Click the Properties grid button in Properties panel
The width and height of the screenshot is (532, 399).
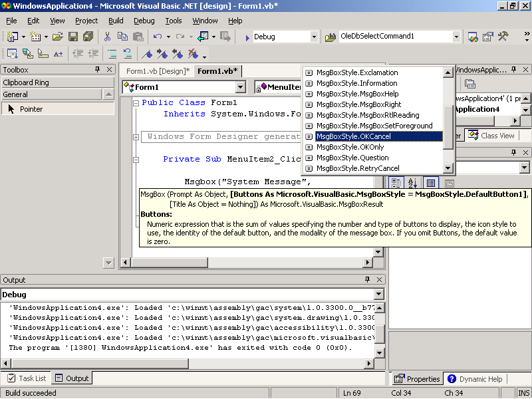click(431, 184)
